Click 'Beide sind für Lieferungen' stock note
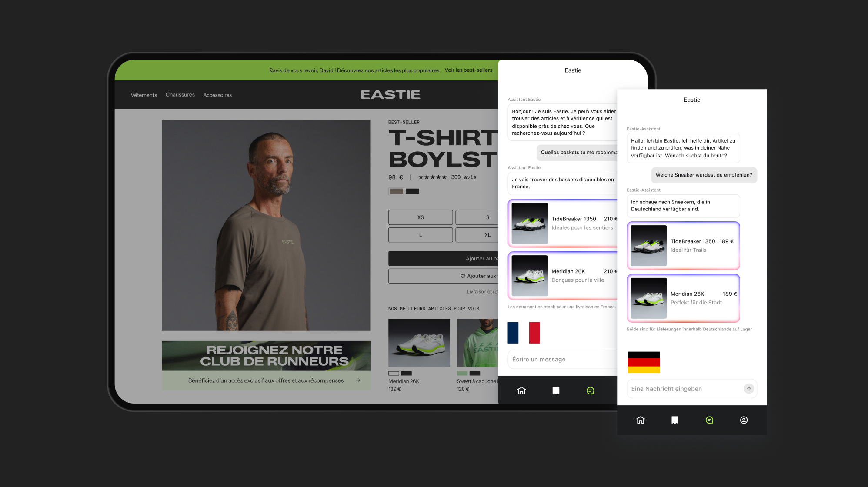Image resolution: width=868 pixels, height=487 pixels. (x=689, y=329)
